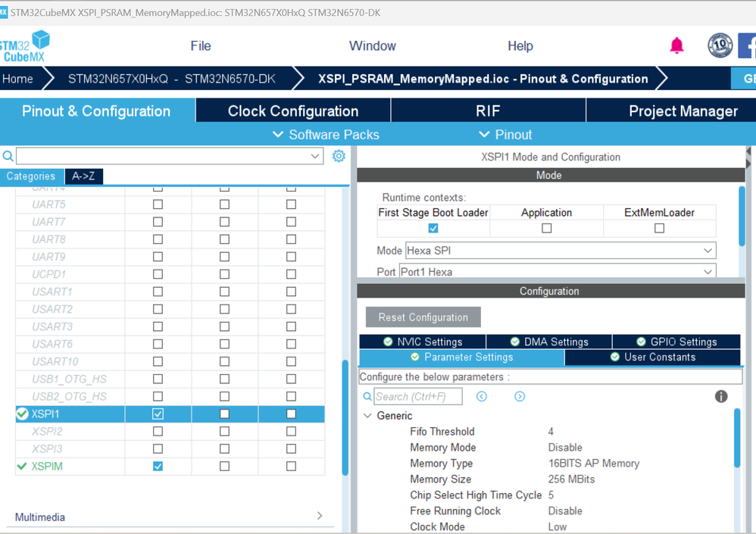Click the Fifo Threshold value 4
The height and width of the screenshot is (534, 756).
click(x=551, y=431)
